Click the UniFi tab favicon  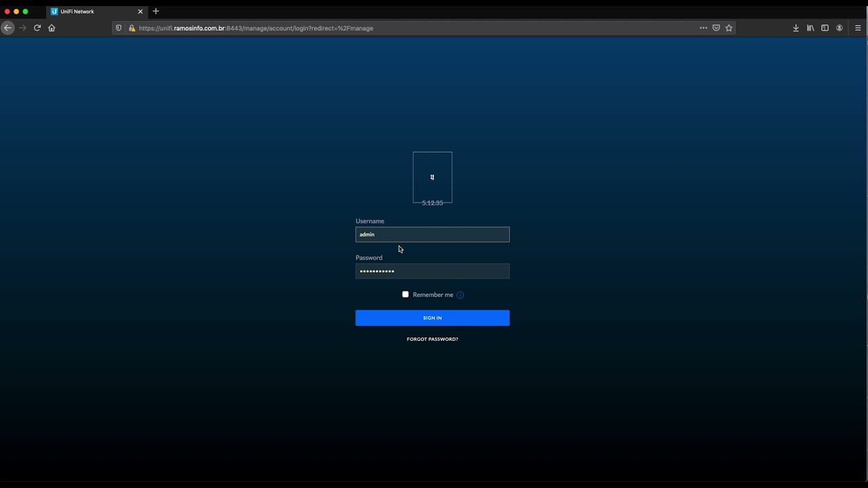coord(54,12)
